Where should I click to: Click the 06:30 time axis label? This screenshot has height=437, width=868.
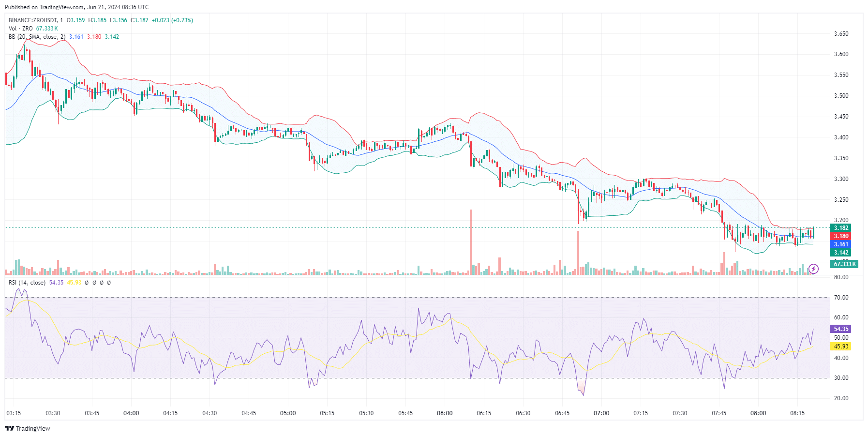pyautogui.click(x=523, y=413)
